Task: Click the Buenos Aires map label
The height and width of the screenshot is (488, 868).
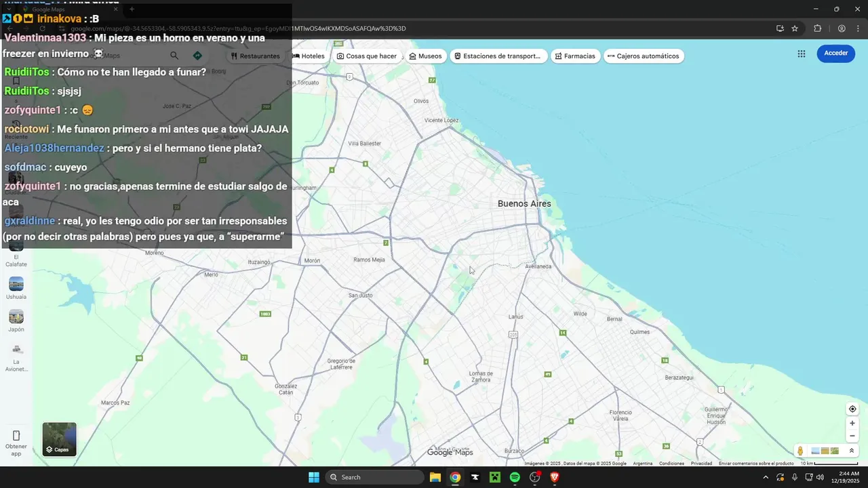Action: click(x=524, y=203)
